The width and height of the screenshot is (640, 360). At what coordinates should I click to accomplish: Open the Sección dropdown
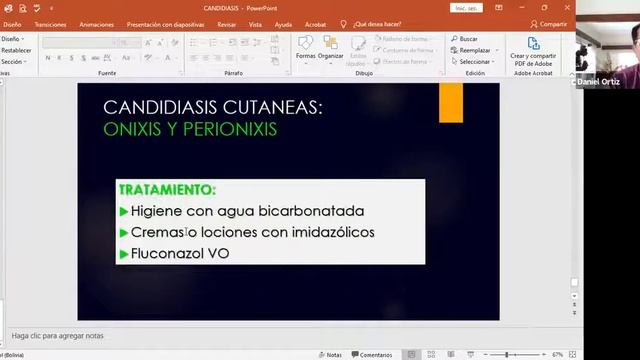pos(13,62)
